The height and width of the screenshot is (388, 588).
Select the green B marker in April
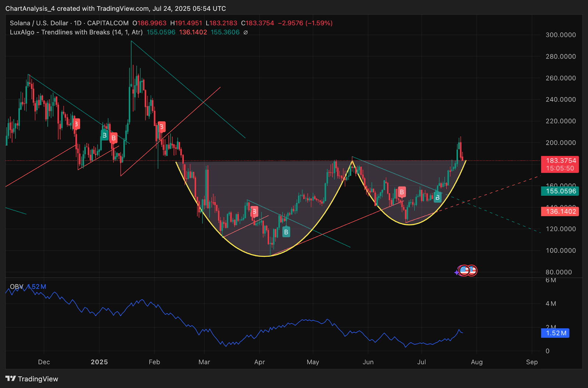click(286, 232)
